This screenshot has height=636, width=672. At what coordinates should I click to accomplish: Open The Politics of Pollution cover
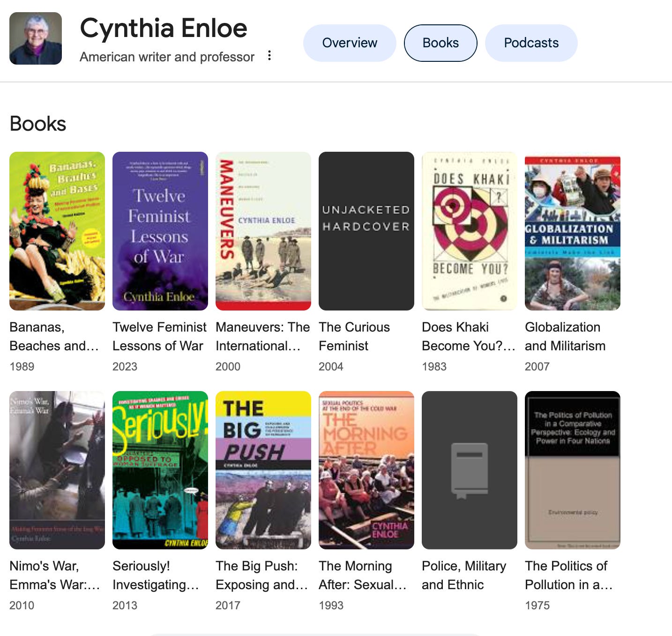tap(573, 470)
